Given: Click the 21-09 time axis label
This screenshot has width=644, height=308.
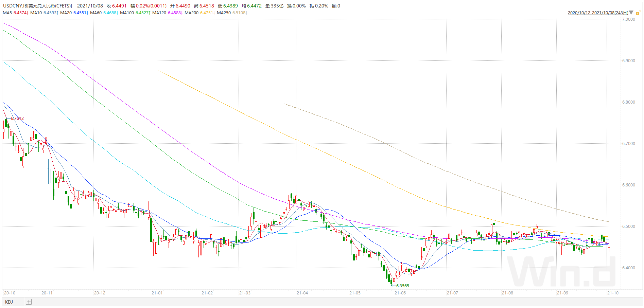Looking at the screenshot, I should point(562,293).
